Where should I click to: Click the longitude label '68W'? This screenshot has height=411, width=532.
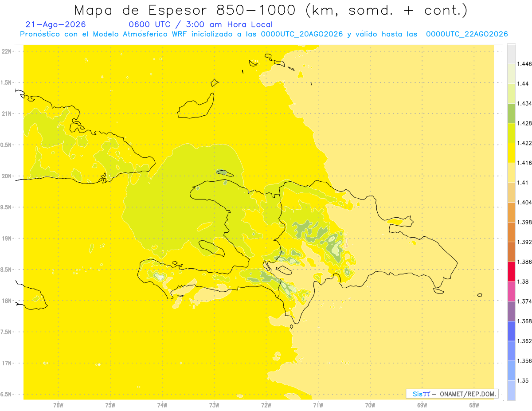tap(474, 405)
